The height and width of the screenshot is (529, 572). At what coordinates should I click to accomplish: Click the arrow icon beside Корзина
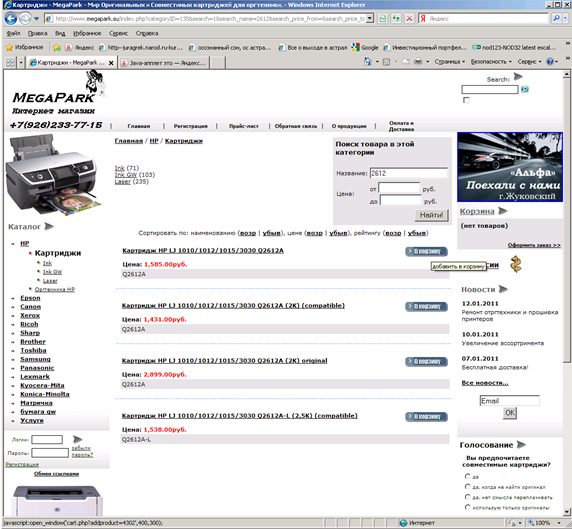503,211
